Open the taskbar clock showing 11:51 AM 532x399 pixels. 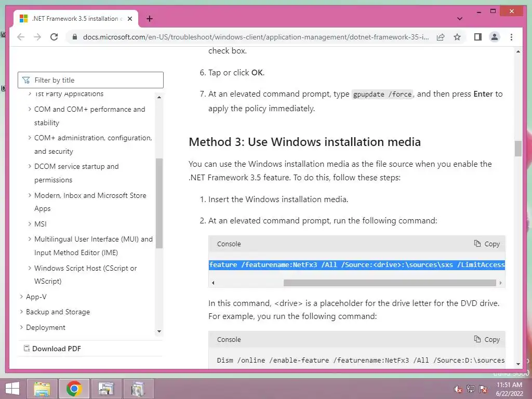tap(509, 389)
